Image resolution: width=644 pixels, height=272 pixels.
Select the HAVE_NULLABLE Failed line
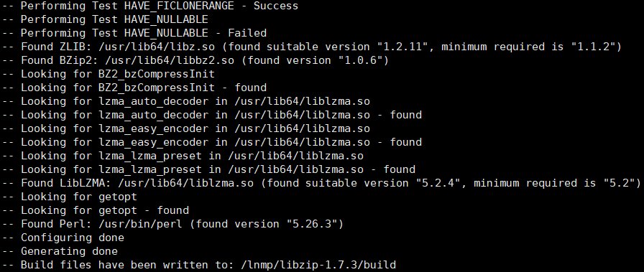(134, 33)
